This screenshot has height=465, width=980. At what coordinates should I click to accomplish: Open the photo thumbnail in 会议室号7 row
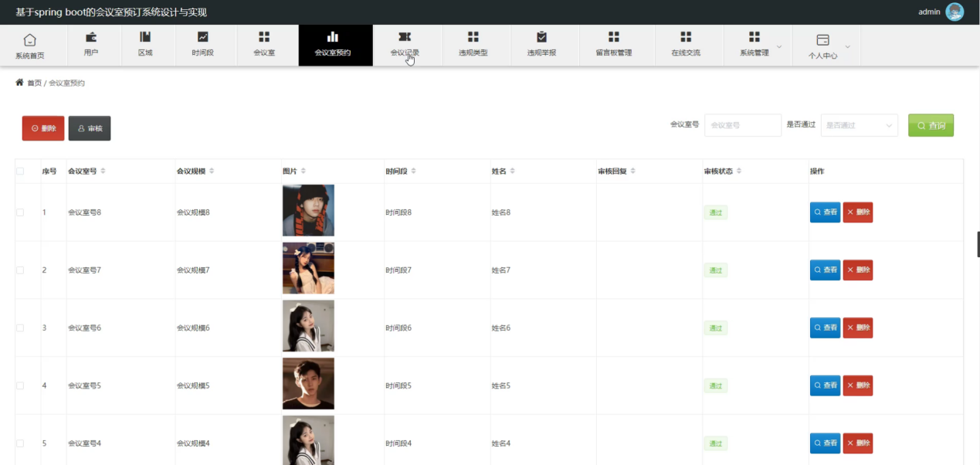coord(308,268)
